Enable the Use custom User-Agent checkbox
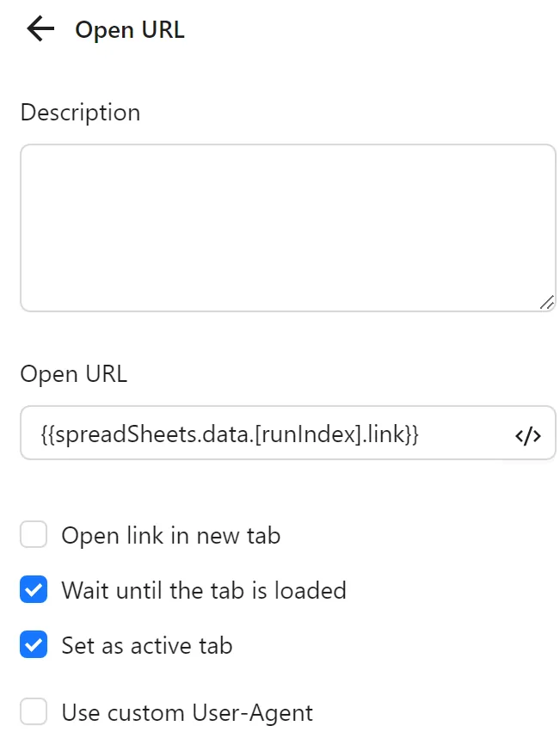560x732 pixels. 34,712
